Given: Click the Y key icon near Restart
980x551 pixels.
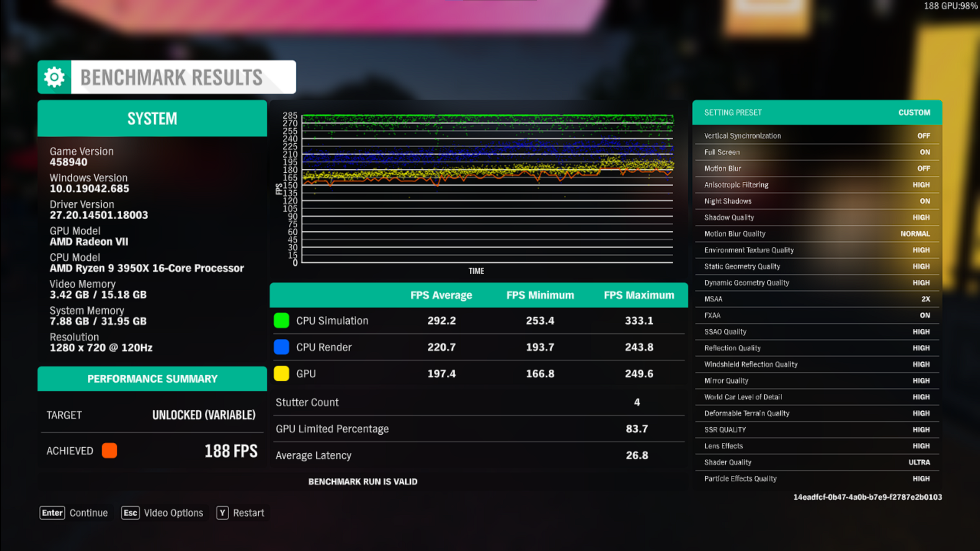Looking at the screenshot, I should (222, 512).
